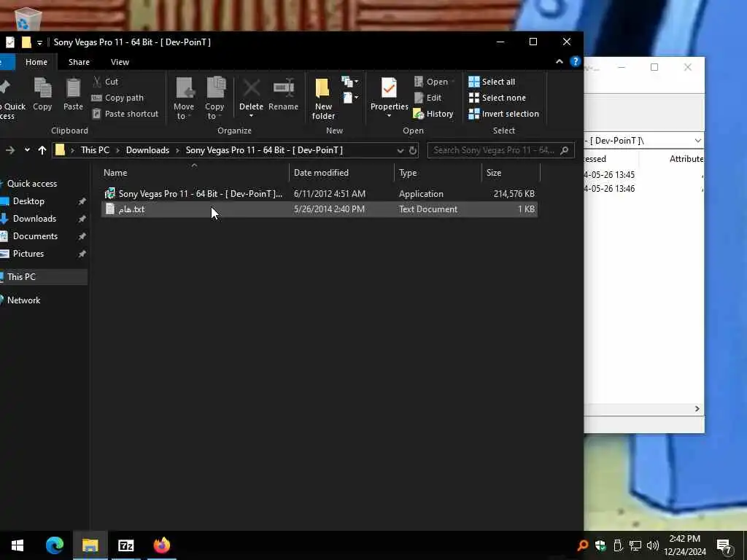Click the search box for this folder
The image size is (747, 560).
(500, 150)
